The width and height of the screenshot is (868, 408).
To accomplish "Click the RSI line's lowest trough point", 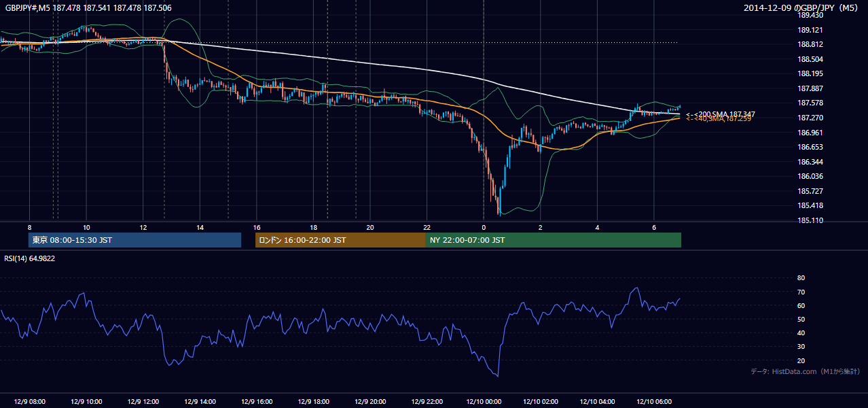I will click(x=498, y=376).
